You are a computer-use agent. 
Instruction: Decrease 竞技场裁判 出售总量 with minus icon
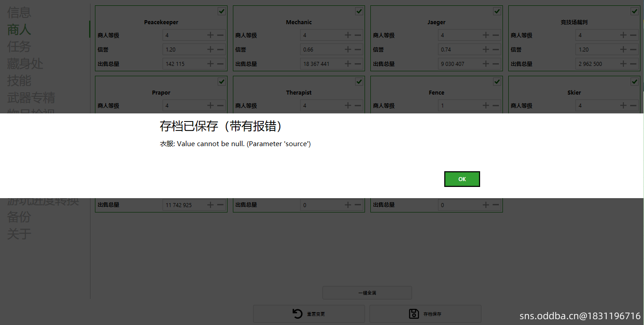[x=633, y=64]
